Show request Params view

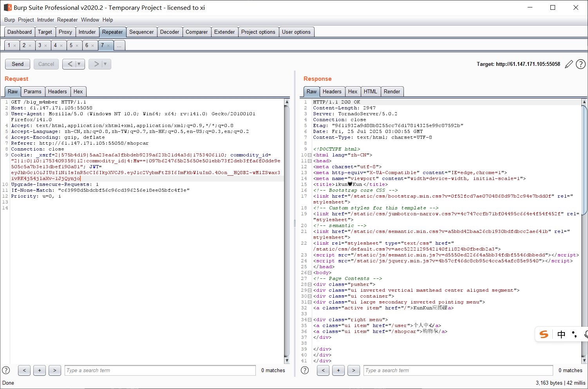pyautogui.click(x=33, y=92)
